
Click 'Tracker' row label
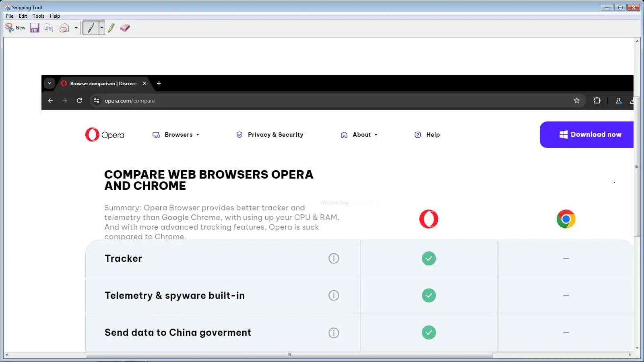click(123, 258)
